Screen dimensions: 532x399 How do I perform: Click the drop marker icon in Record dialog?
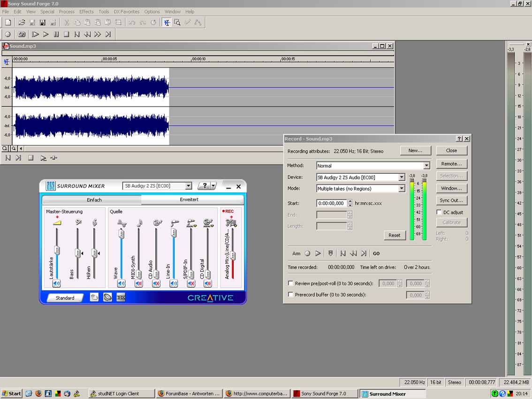click(330, 253)
